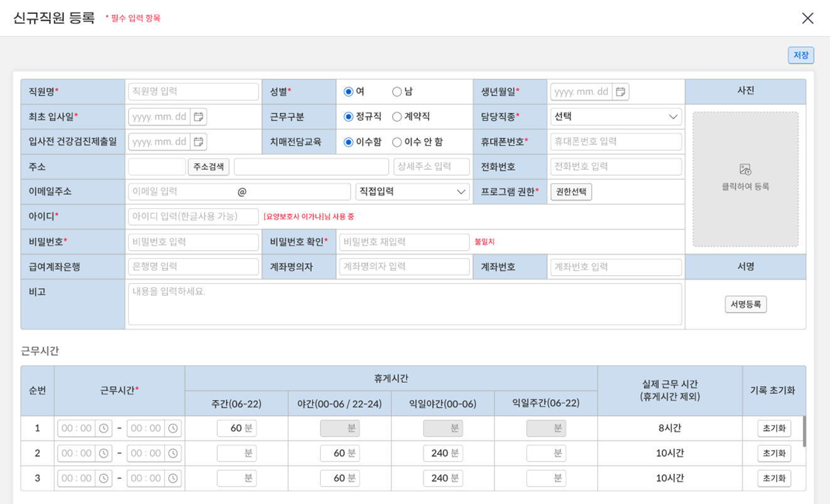Focus the 비밀번호 입력 field
Viewport: 830px width, 504px height.
pos(193,242)
